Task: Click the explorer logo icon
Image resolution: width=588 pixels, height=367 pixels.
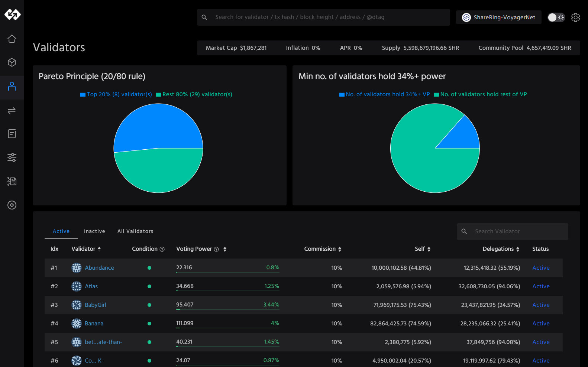Action: coord(12,14)
